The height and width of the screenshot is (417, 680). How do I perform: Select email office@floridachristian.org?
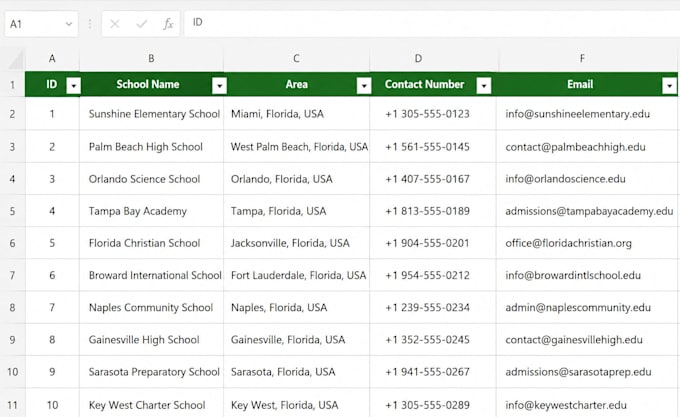coord(569,243)
